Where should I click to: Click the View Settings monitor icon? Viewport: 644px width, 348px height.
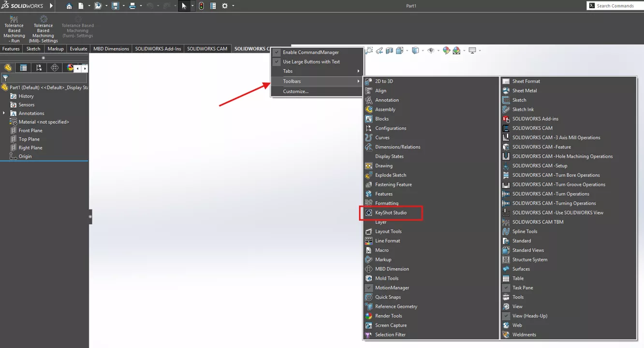click(x=472, y=50)
